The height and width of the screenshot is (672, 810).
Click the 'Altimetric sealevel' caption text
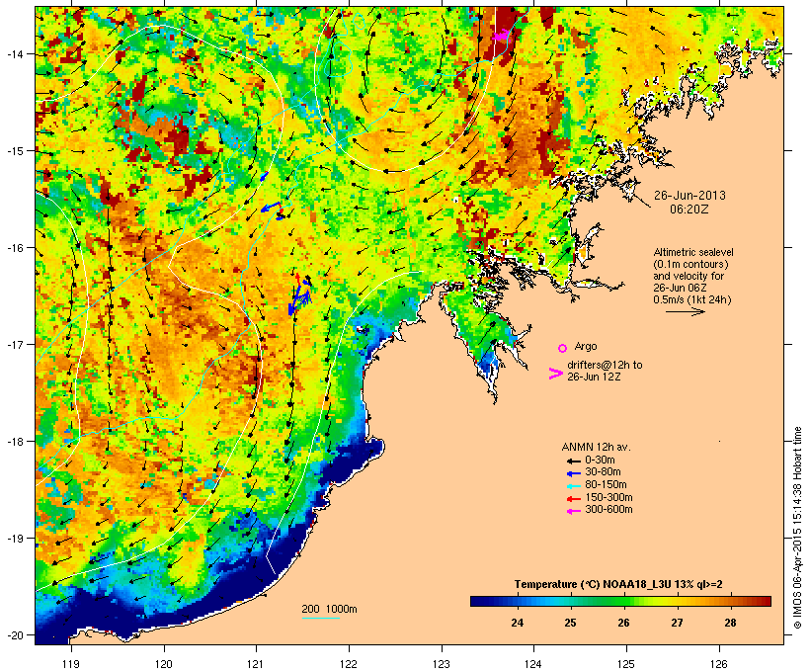(693, 252)
